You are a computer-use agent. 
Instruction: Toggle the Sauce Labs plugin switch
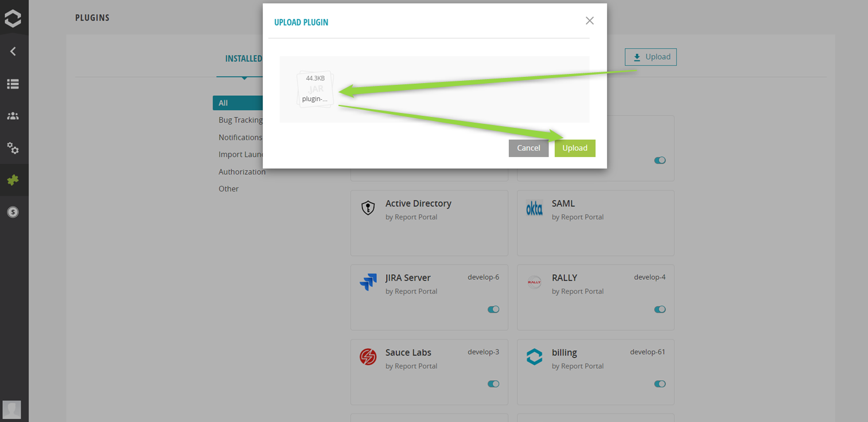tap(493, 384)
